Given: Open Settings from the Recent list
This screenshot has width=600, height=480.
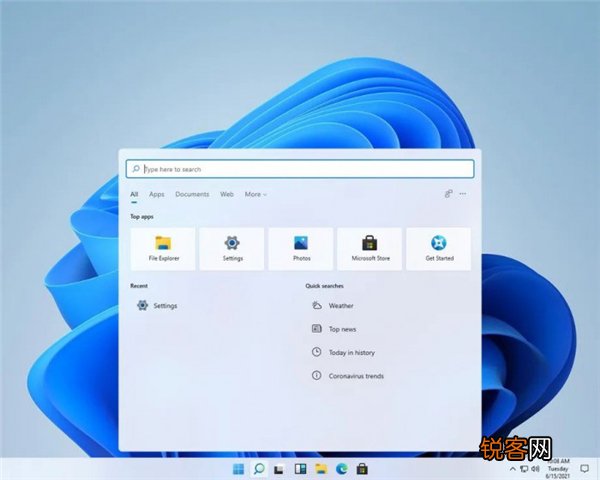Looking at the screenshot, I should pos(157,305).
